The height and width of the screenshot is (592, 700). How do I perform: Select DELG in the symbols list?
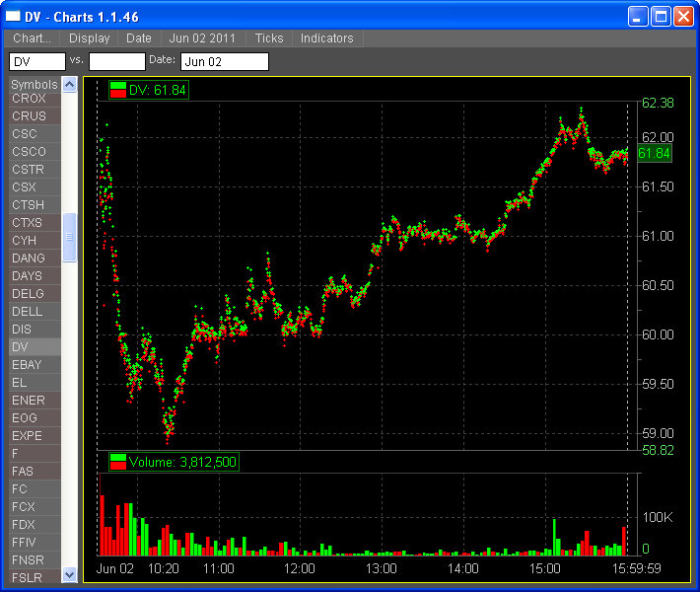[35, 294]
